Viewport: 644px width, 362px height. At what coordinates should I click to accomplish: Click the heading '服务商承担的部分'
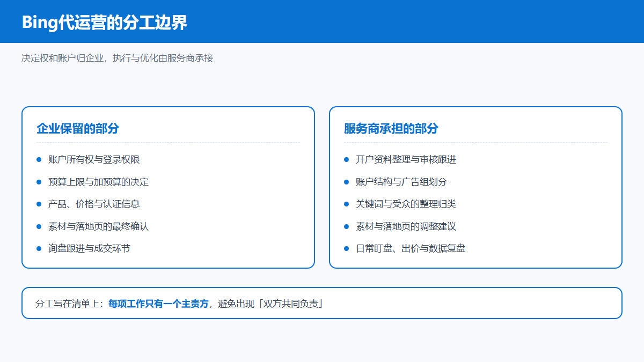pos(391,129)
